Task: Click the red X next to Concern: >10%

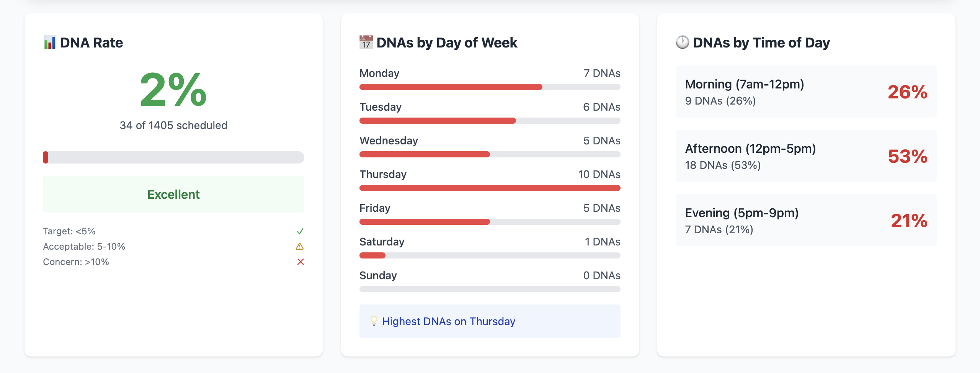Action: [301, 262]
